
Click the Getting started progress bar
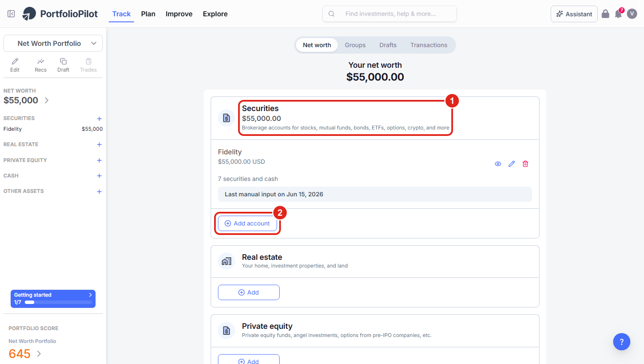coord(58,302)
